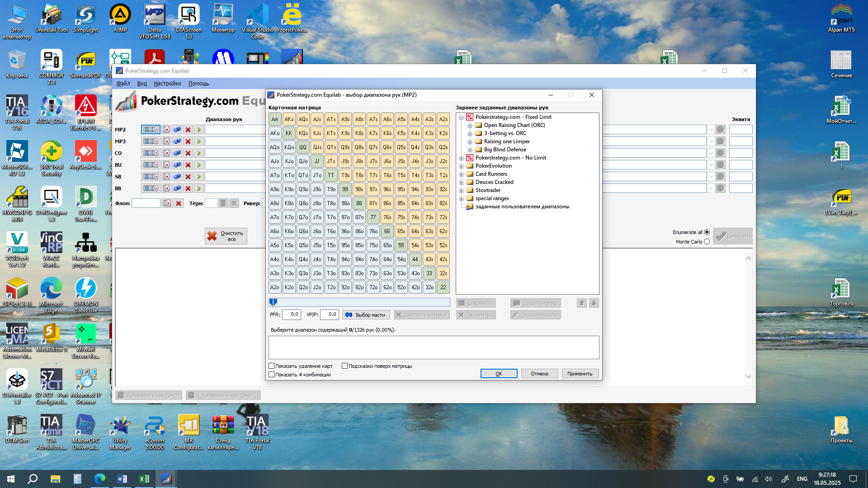Select Monte Carlo radio button
The width and height of the screenshot is (868, 488).
pos(707,242)
